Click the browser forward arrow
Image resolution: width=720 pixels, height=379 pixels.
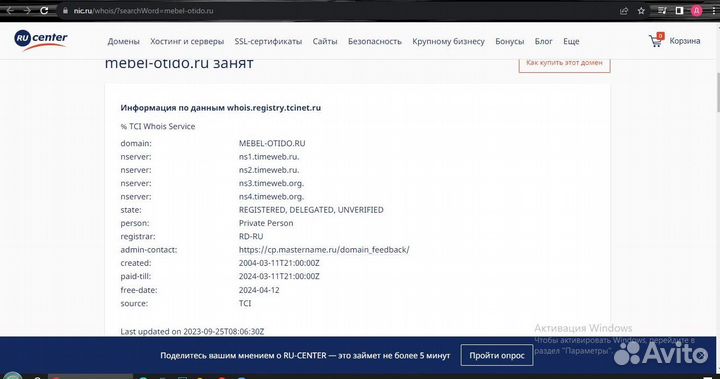(x=27, y=11)
